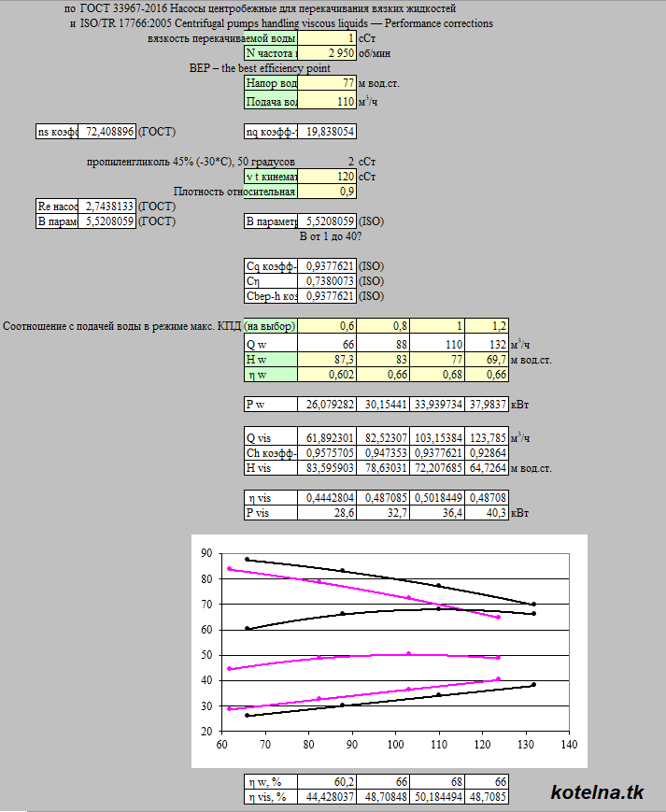Click the Q vis value 103,15384

(x=437, y=436)
